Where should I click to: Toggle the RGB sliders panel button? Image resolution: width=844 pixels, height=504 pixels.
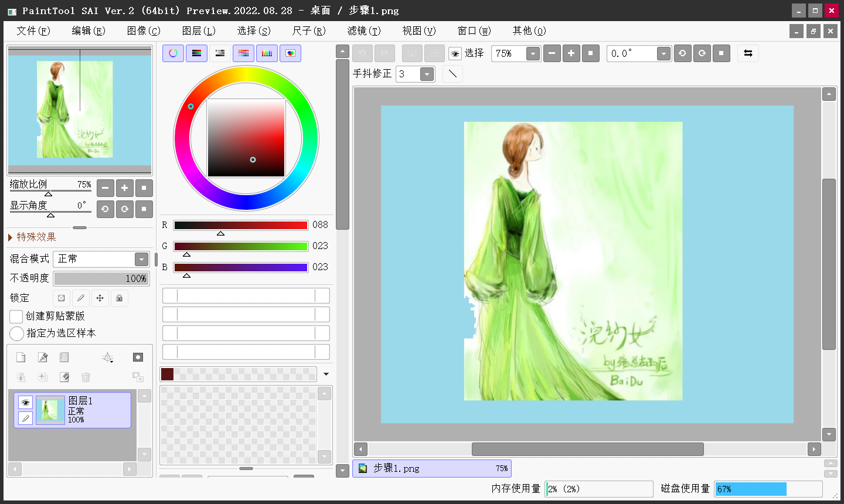pyautogui.click(x=196, y=53)
